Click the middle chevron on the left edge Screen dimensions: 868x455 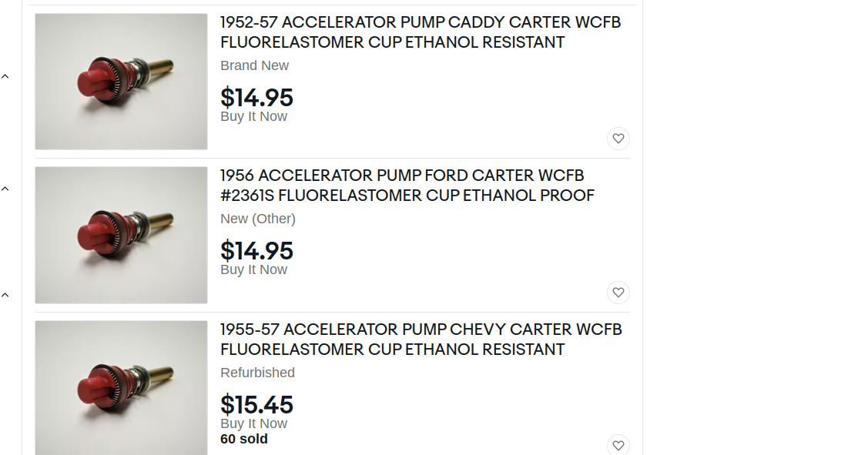[5, 189]
